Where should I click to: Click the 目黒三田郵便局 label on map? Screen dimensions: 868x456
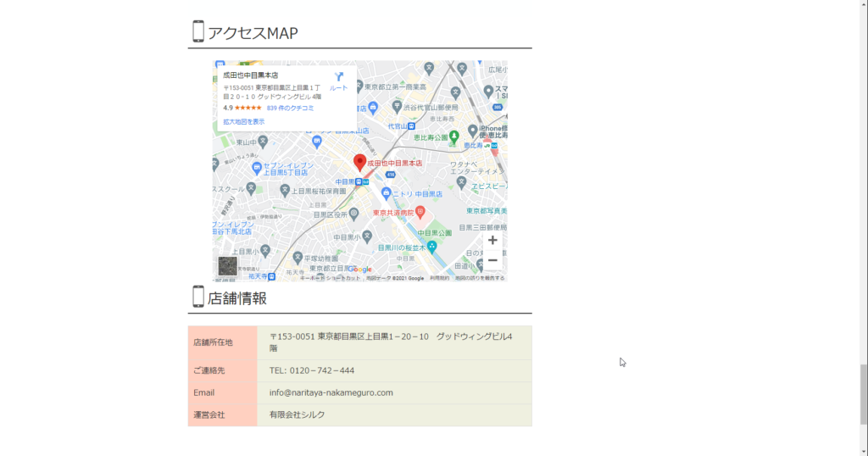pos(482,227)
